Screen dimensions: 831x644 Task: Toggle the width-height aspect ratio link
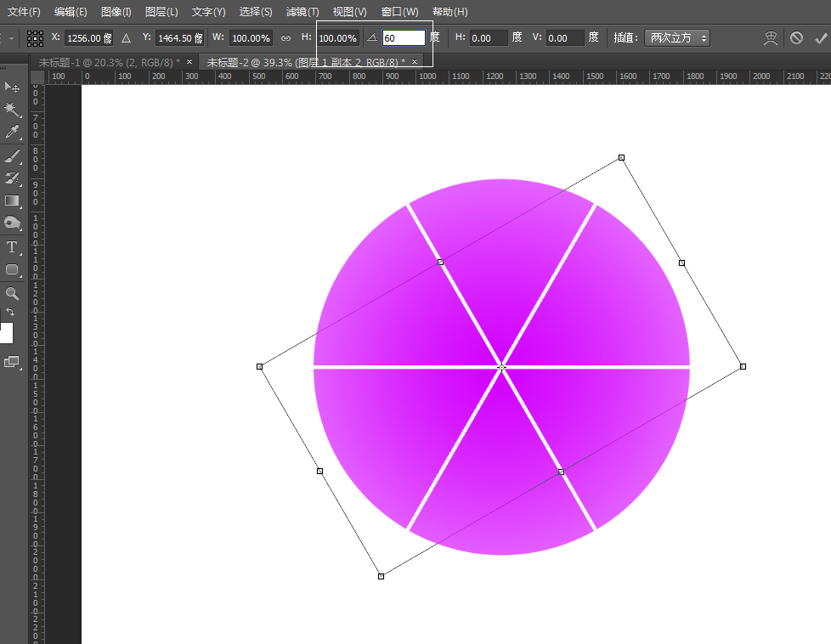tap(285, 38)
